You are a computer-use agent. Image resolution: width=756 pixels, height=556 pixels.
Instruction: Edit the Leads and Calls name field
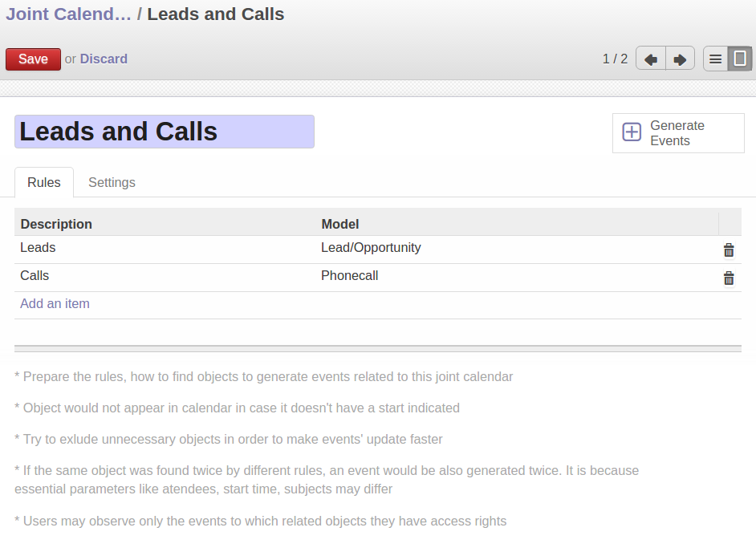(165, 132)
